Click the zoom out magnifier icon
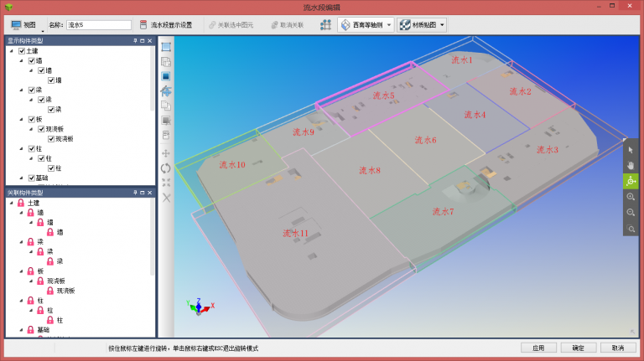Viewport: 644px width, 361px height. [631, 213]
